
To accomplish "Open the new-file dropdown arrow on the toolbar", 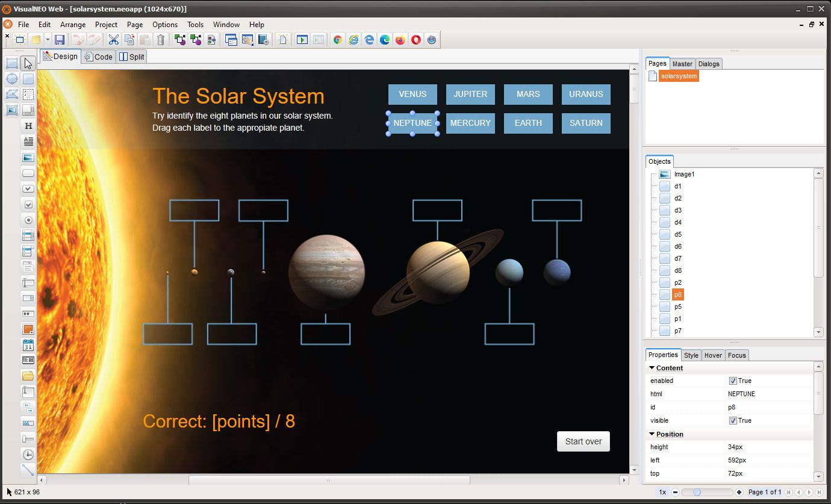I will click(48, 40).
